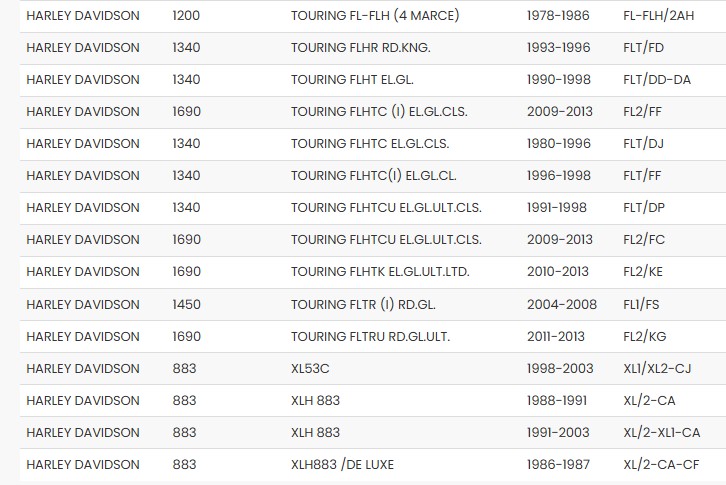Click the 2010-2013 year range cell
This screenshot has width=726, height=485.
tap(560, 272)
